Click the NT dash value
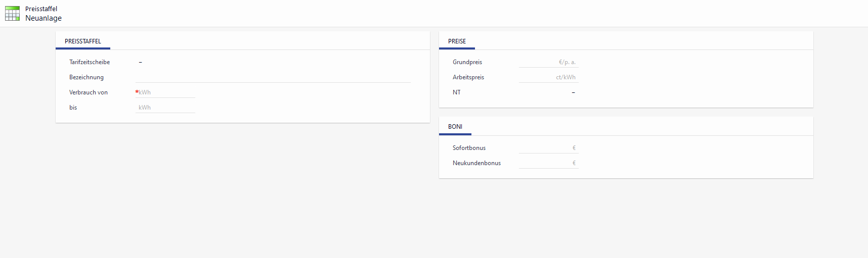The height and width of the screenshot is (258, 868). pyautogui.click(x=573, y=92)
